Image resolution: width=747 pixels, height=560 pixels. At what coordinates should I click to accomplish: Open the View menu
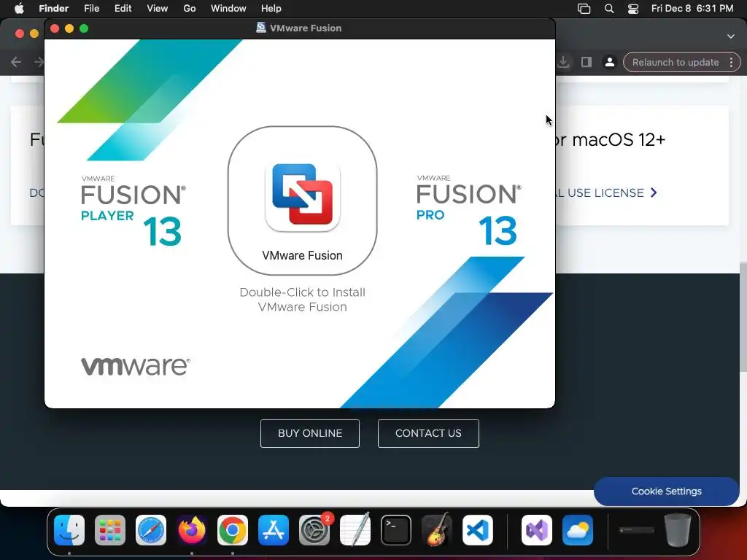pyautogui.click(x=158, y=8)
